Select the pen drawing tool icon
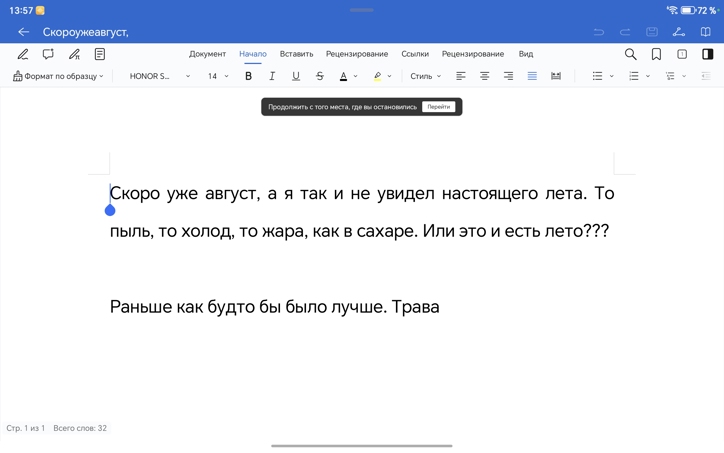 click(x=22, y=54)
